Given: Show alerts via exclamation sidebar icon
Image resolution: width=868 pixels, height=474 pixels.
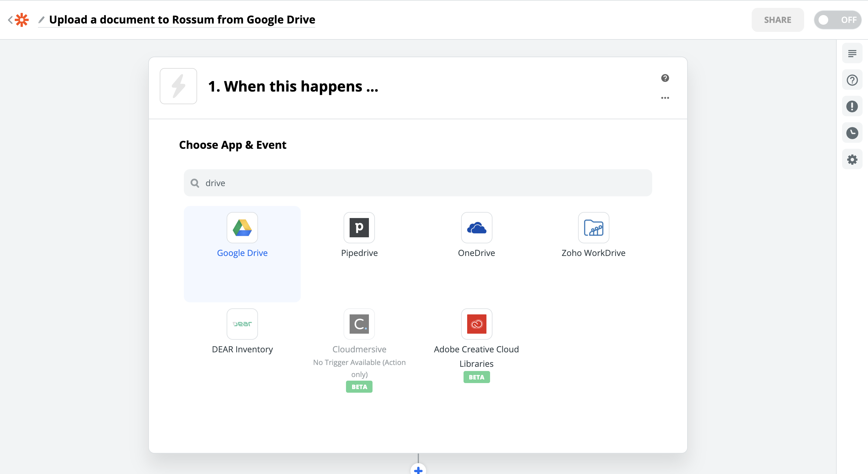Looking at the screenshot, I should coord(851,106).
